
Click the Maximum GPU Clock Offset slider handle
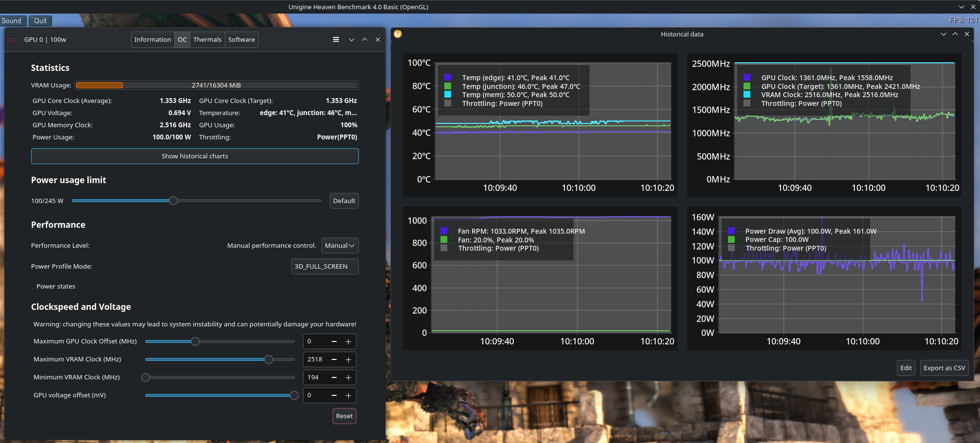(195, 341)
